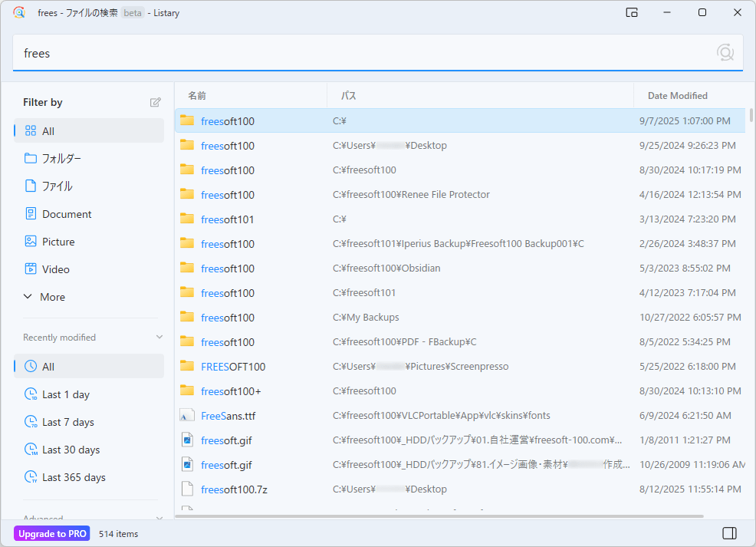Click folder icon of freesoft100 in My Backups
756x547 pixels.
coord(187,317)
